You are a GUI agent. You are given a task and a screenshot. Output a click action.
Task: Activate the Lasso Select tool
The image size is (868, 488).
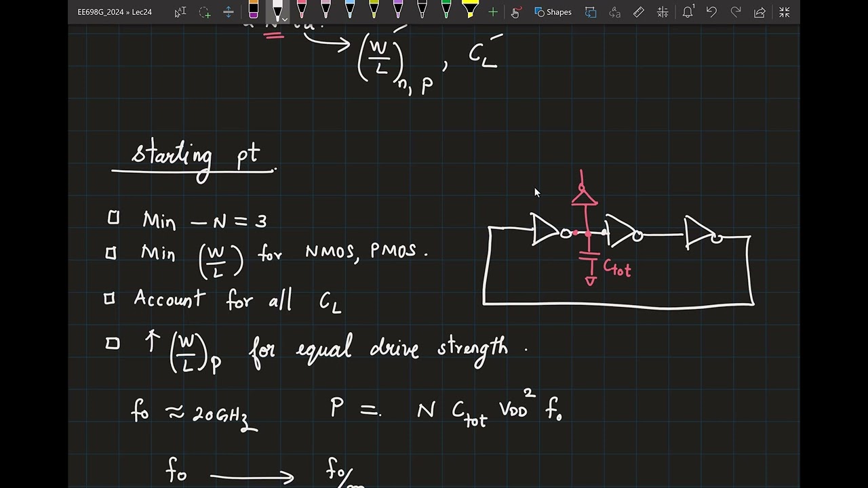click(204, 12)
